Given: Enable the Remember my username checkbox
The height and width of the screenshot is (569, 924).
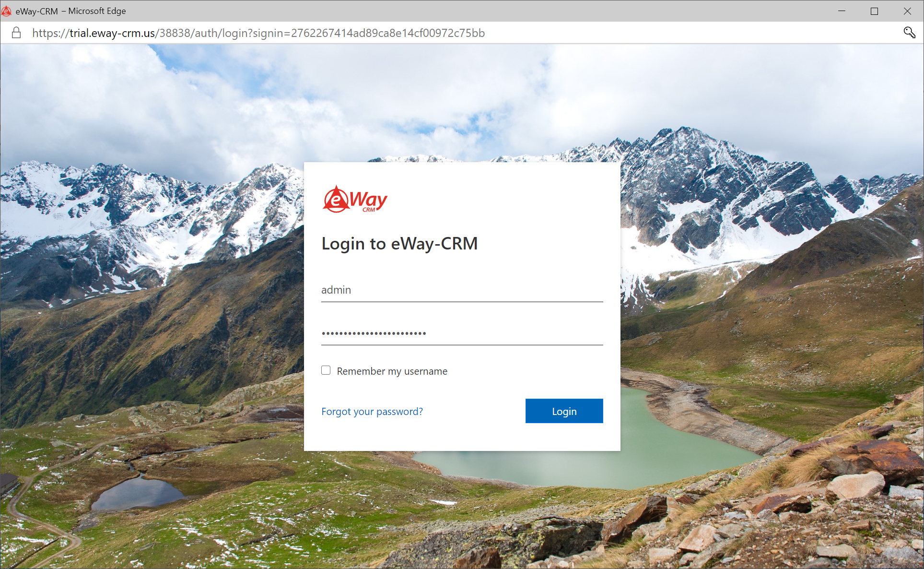Looking at the screenshot, I should [326, 370].
